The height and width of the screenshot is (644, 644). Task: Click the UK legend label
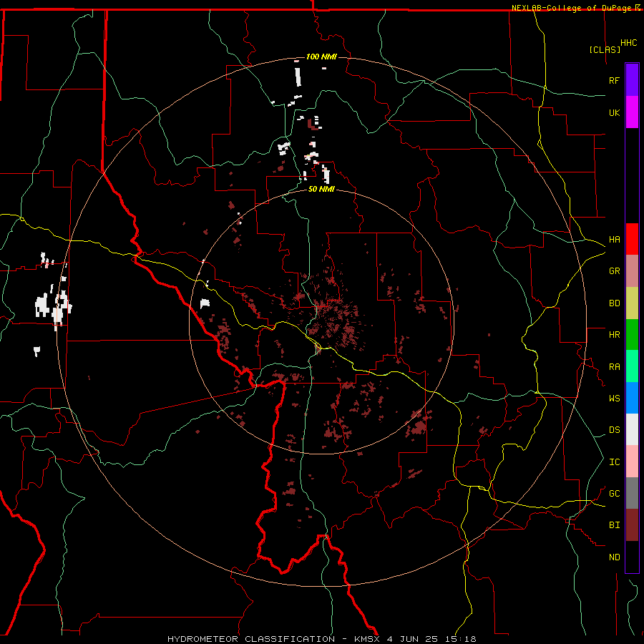[615, 112]
